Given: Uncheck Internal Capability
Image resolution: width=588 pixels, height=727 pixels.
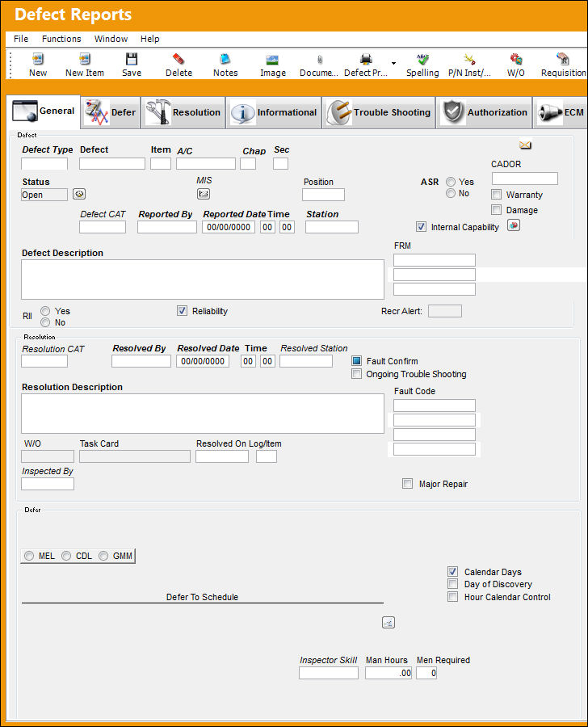Looking at the screenshot, I should pyautogui.click(x=421, y=227).
